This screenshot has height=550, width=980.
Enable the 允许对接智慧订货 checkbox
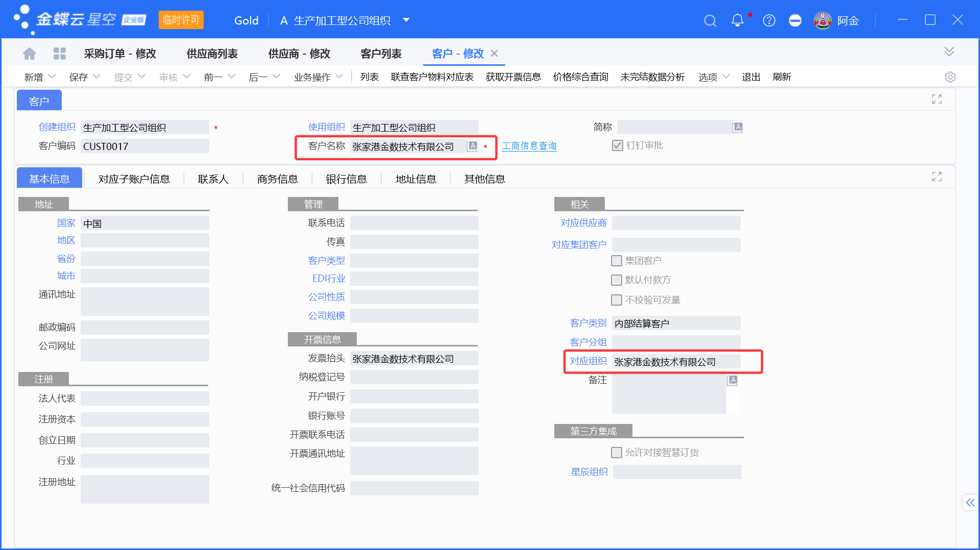617,453
